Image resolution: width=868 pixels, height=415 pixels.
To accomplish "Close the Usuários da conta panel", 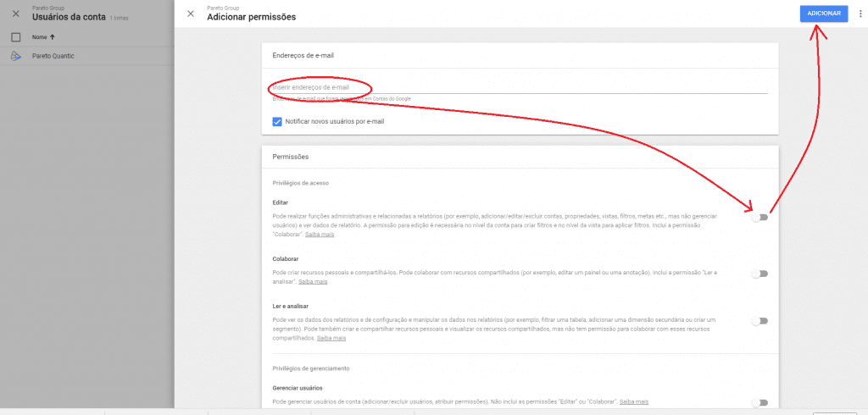I will pyautogui.click(x=15, y=14).
